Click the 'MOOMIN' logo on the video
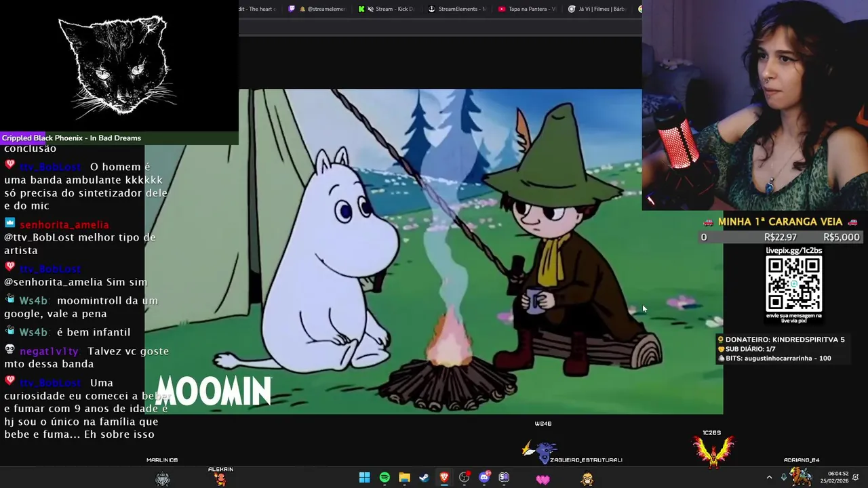Image resolution: width=868 pixels, height=488 pixels. point(214,391)
